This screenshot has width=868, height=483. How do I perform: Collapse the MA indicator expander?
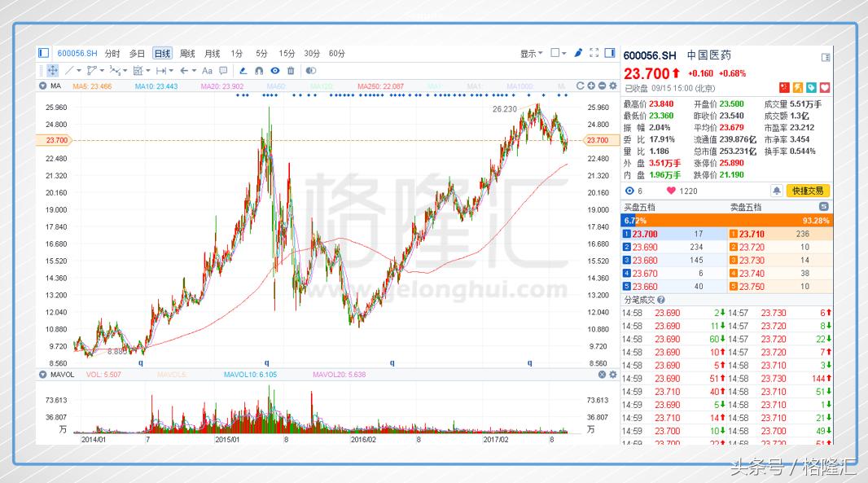pyautogui.click(x=42, y=86)
